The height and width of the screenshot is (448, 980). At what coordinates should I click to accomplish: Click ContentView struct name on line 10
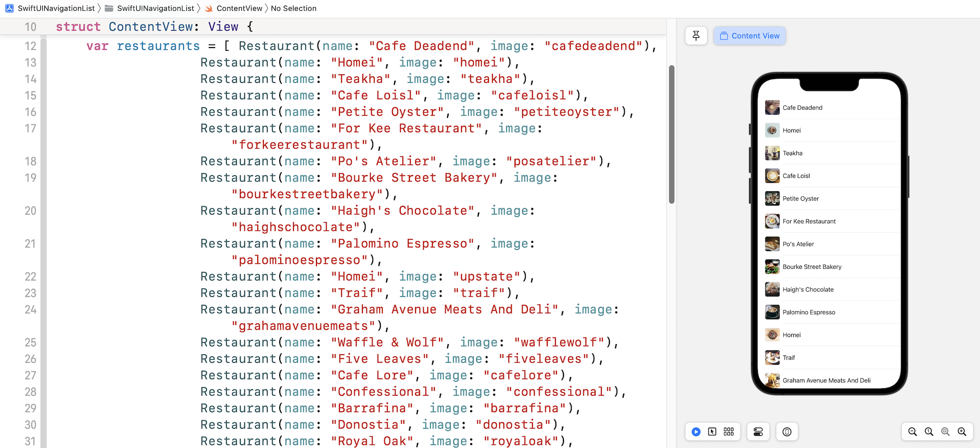pos(151,27)
